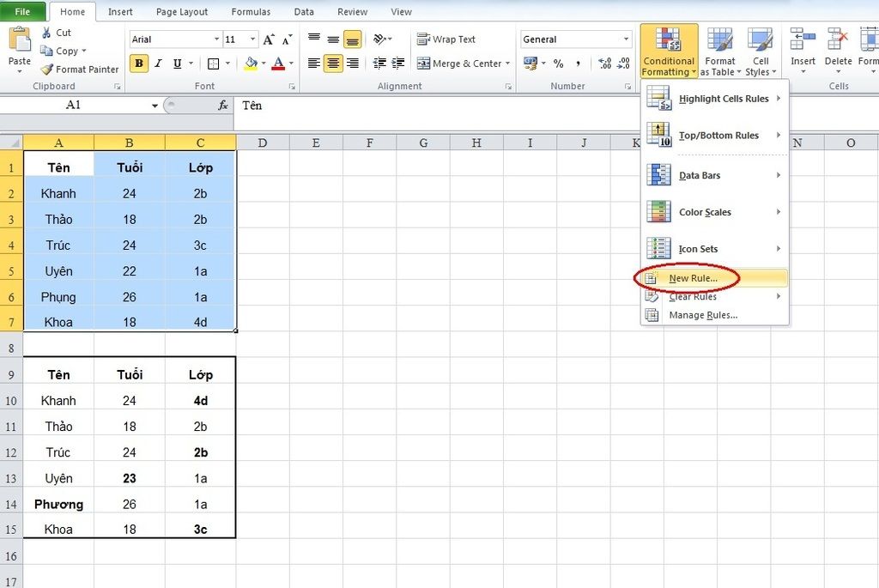The width and height of the screenshot is (879, 588).
Task: Select New Rule from the menu
Action: point(693,278)
